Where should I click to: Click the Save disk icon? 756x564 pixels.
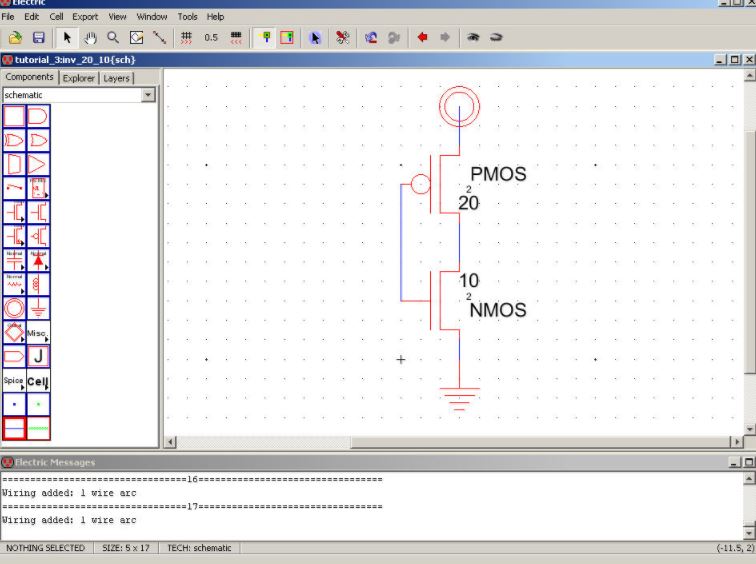pos(39,37)
